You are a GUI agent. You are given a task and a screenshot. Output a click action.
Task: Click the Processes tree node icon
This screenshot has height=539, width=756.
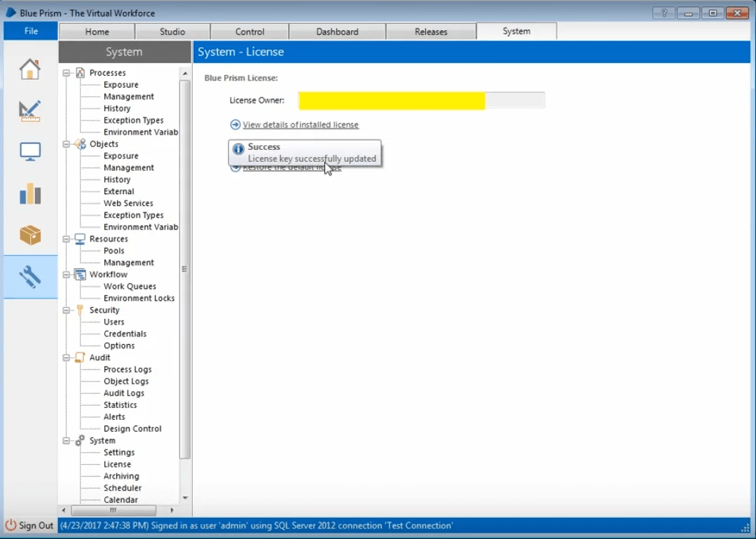click(80, 73)
